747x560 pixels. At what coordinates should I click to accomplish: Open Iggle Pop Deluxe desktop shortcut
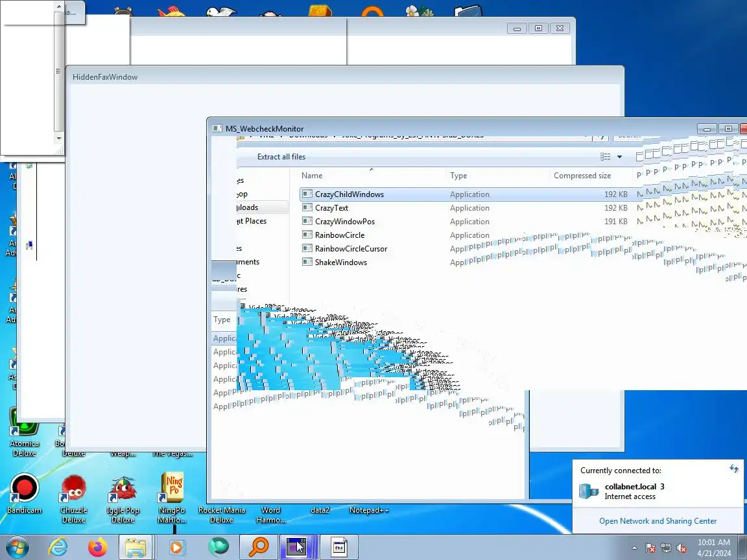pyautogui.click(x=123, y=498)
